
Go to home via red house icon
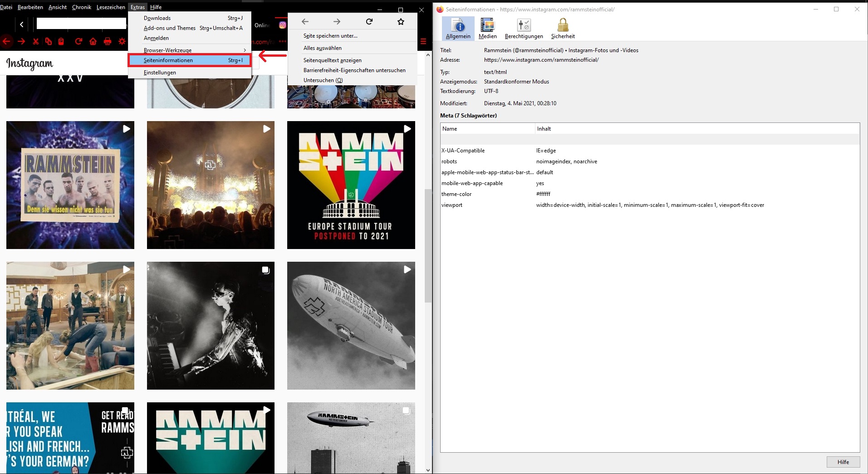(x=93, y=41)
